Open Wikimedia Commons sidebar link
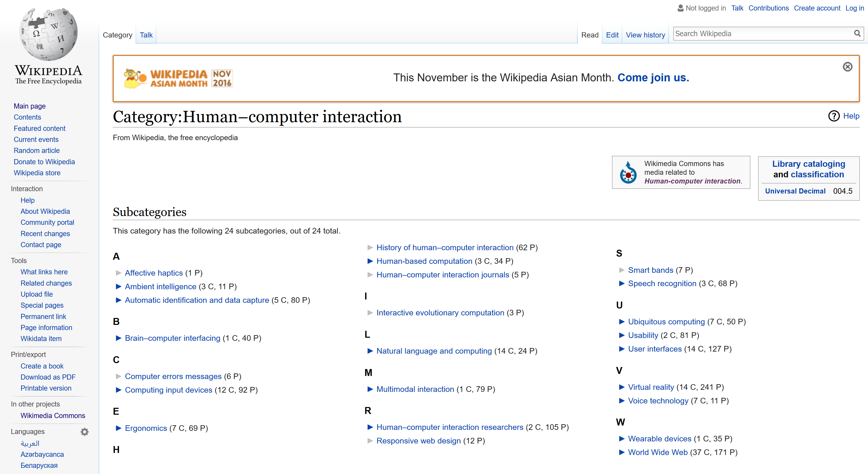Screen dimensions: 868x474 pyautogui.click(x=53, y=415)
